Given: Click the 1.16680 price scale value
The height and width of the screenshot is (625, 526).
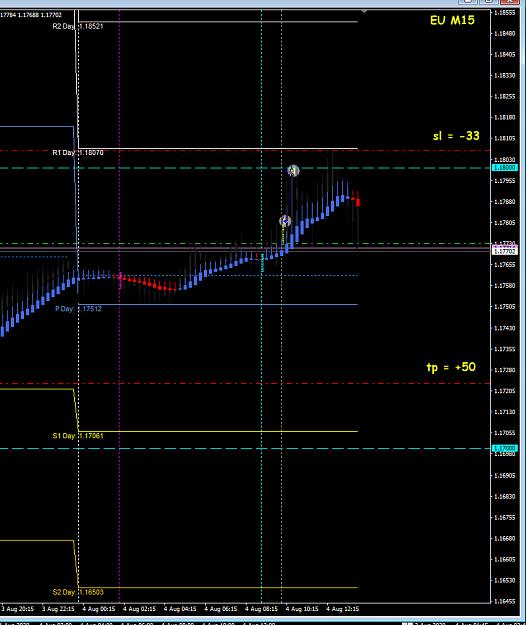Looking at the screenshot, I should (504, 539).
